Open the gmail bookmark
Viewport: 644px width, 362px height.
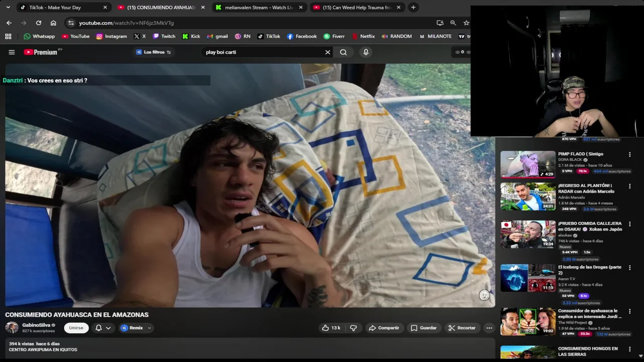tap(217, 36)
